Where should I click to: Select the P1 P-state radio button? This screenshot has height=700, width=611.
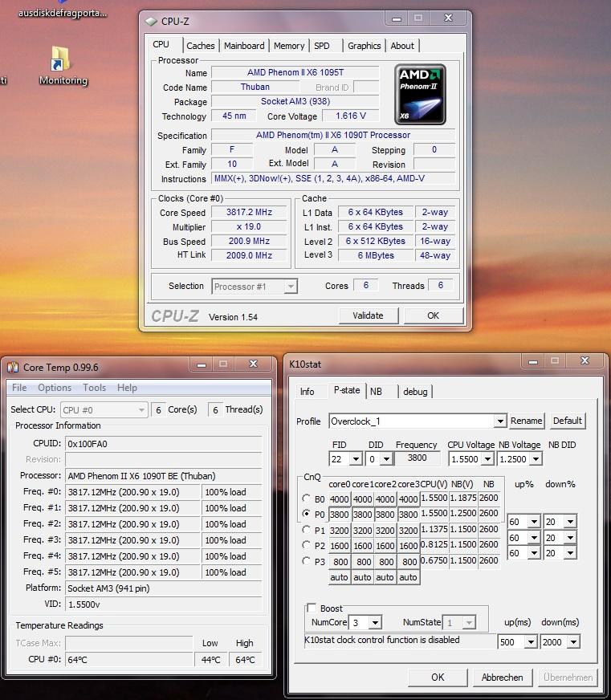coord(307,530)
